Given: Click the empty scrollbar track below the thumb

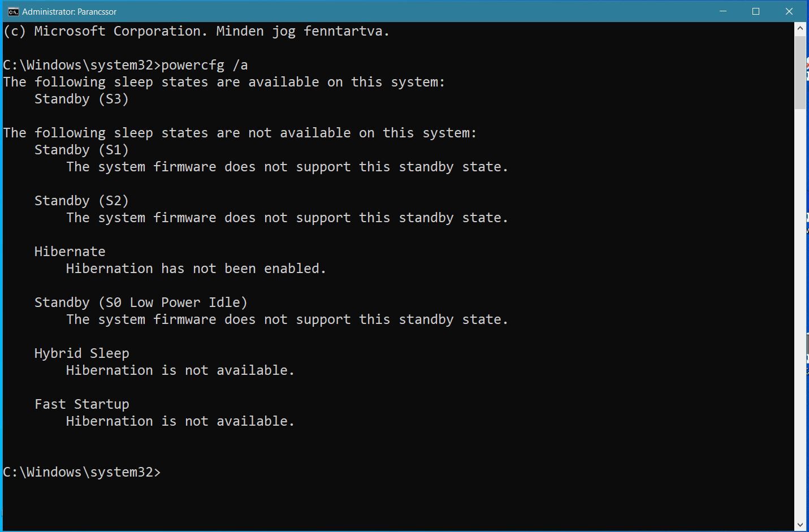Looking at the screenshot, I should pos(800,314).
